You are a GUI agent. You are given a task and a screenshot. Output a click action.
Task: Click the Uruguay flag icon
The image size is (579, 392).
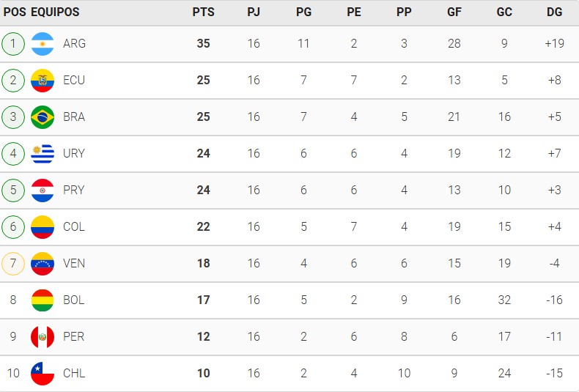[43, 154]
